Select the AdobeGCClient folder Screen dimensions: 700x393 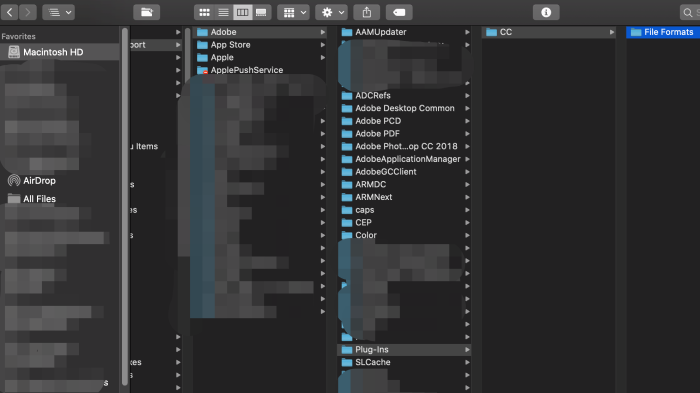405,171
